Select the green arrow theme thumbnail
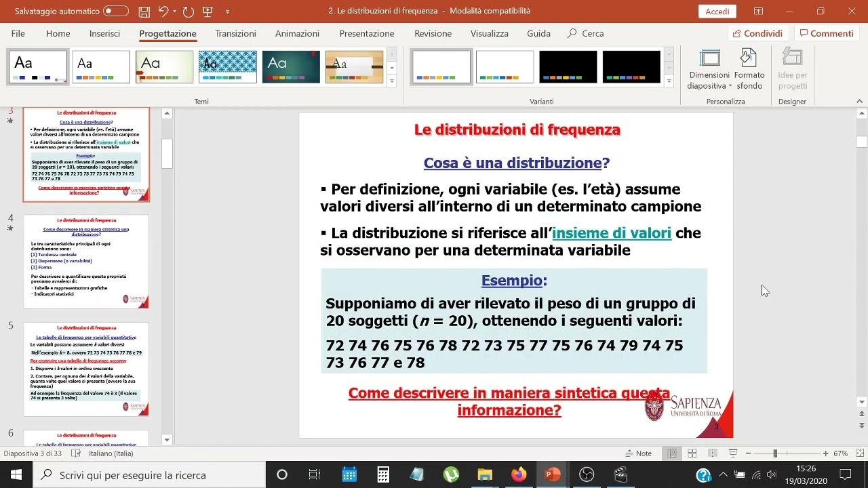This screenshot has width=868, height=488. point(164,66)
